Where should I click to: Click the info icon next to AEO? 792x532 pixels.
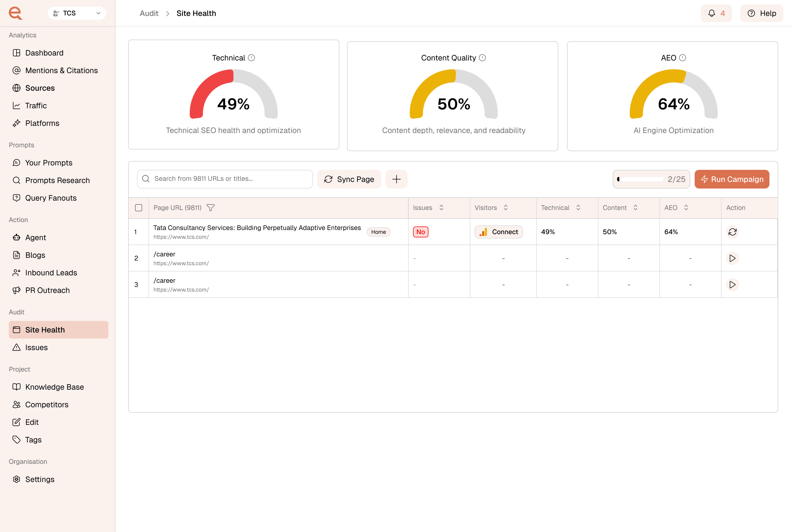tap(682, 58)
